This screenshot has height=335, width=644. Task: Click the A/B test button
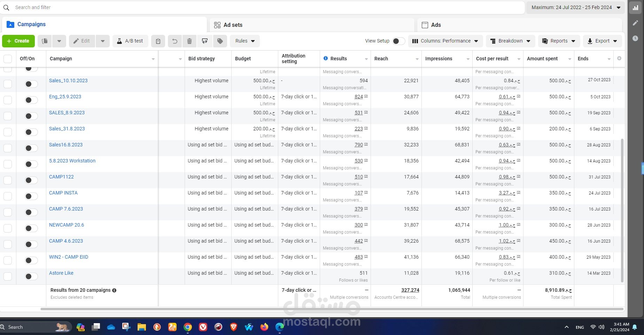[130, 41]
